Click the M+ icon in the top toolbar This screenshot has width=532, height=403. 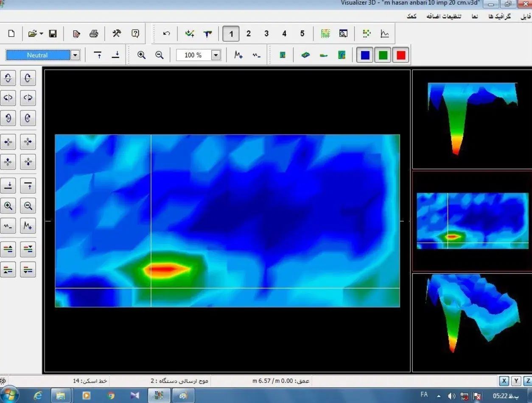click(x=238, y=55)
